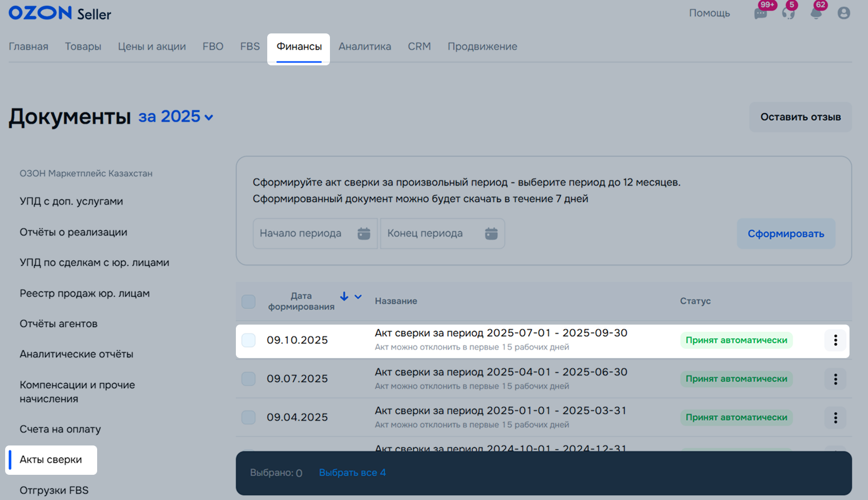Open three-dot menu for 09.07.2025 act
The image size is (868, 500).
tap(836, 379)
